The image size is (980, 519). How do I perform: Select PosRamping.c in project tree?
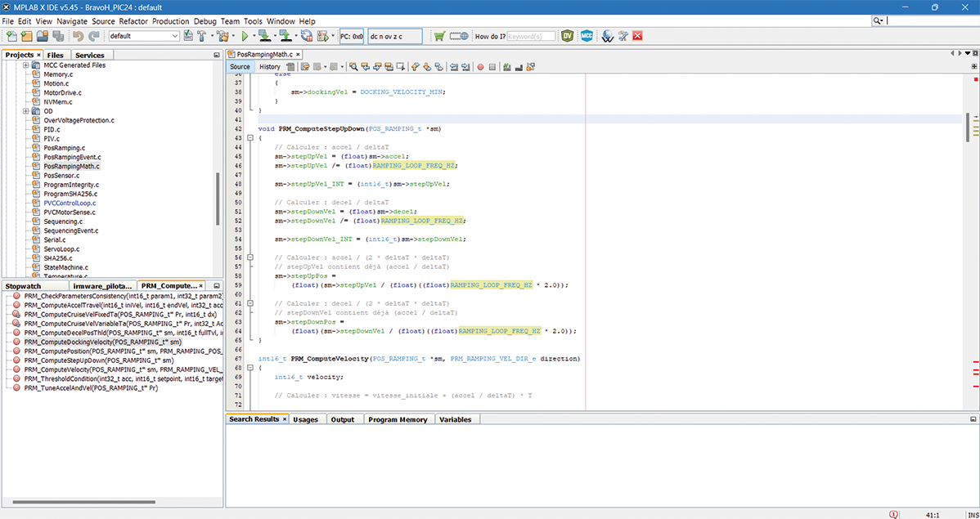click(64, 148)
